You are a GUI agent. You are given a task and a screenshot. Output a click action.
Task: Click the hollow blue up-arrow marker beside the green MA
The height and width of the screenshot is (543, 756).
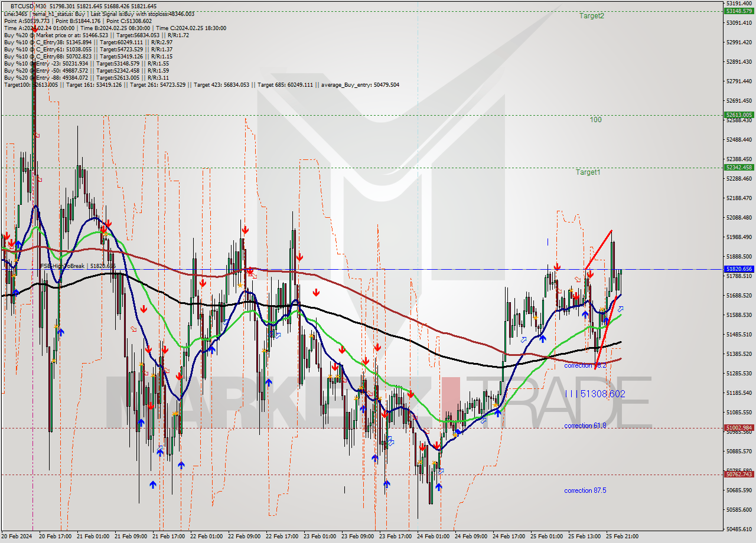621,308
